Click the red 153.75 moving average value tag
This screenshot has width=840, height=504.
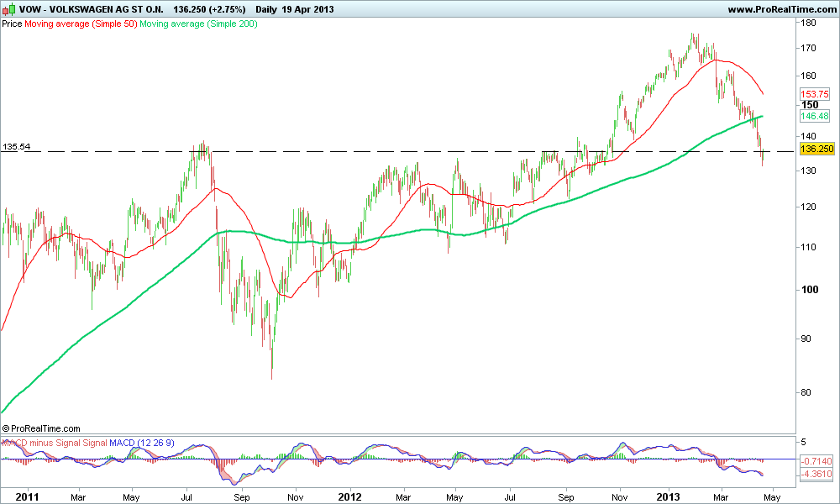pyautogui.click(x=814, y=94)
